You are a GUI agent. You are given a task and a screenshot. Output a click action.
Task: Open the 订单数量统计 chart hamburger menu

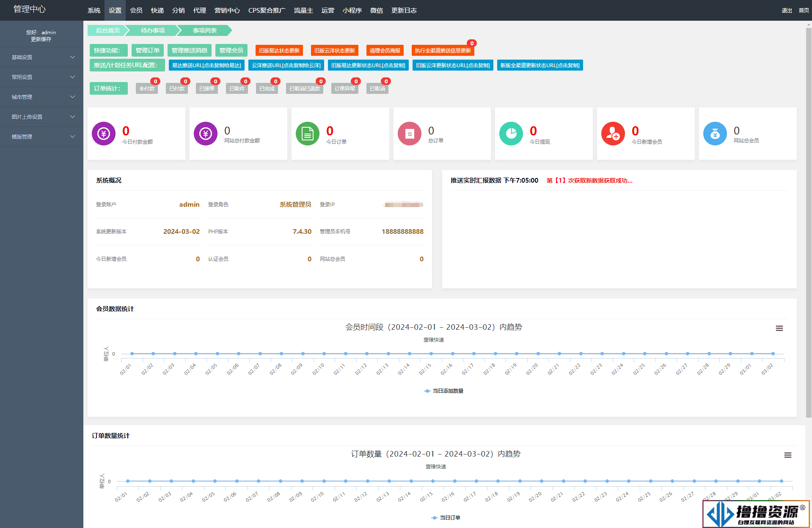click(787, 455)
